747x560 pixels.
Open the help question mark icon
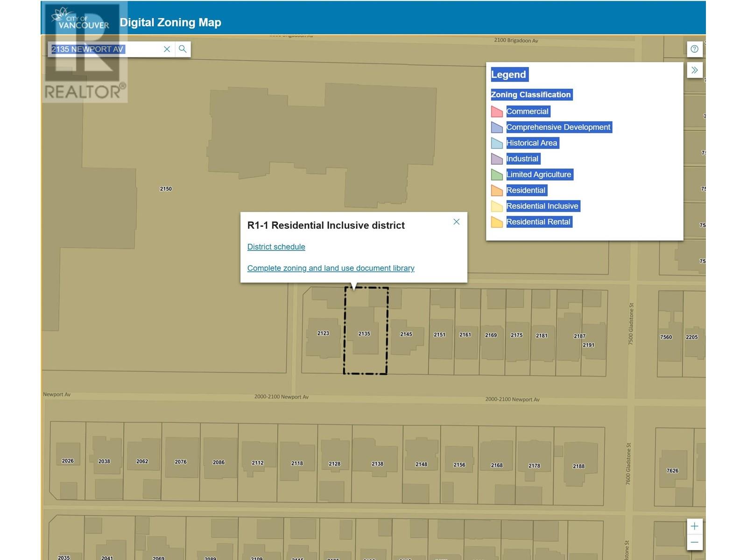[694, 49]
